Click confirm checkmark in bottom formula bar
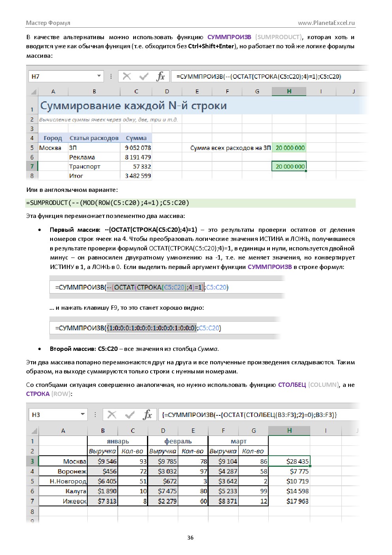 pyautogui.click(x=129, y=415)
